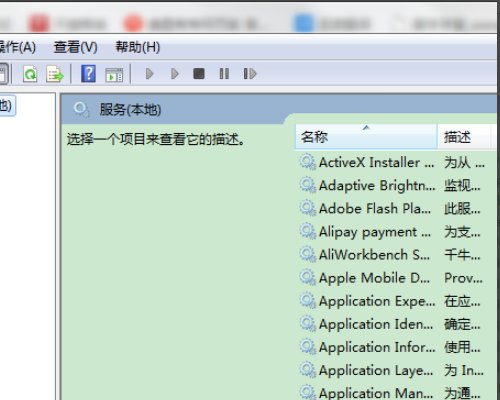Viewport: 500px width, 400px height.
Task: Sort by the 名称 column header
Action: pyautogui.click(x=366, y=137)
